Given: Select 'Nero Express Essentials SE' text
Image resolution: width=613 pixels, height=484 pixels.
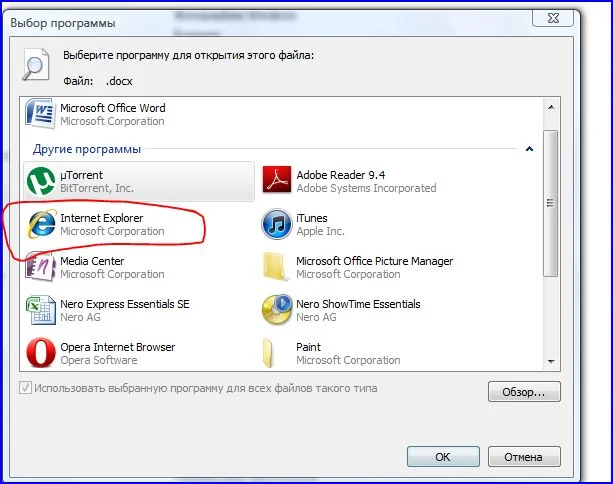Looking at the screenshot, I should point(125,304).
